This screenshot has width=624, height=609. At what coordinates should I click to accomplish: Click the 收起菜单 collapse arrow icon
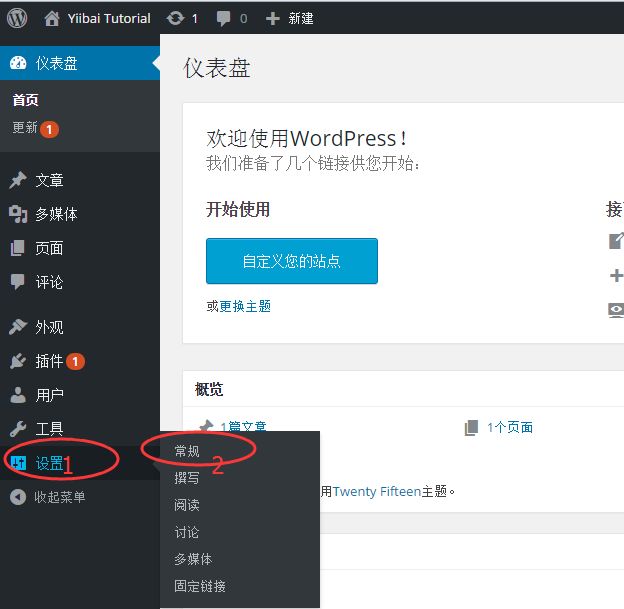pos(18,497)
